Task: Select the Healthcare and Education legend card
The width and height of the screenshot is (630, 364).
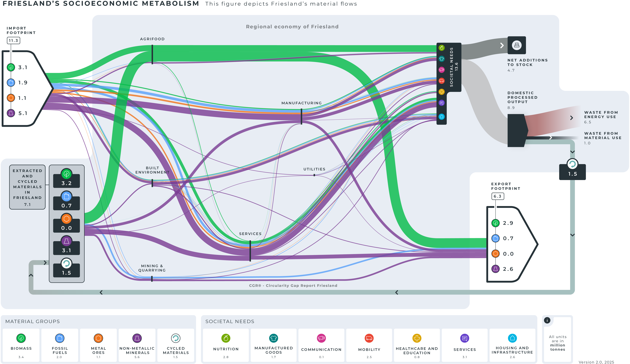Action: pyautogui.click(x=417, y=345)
